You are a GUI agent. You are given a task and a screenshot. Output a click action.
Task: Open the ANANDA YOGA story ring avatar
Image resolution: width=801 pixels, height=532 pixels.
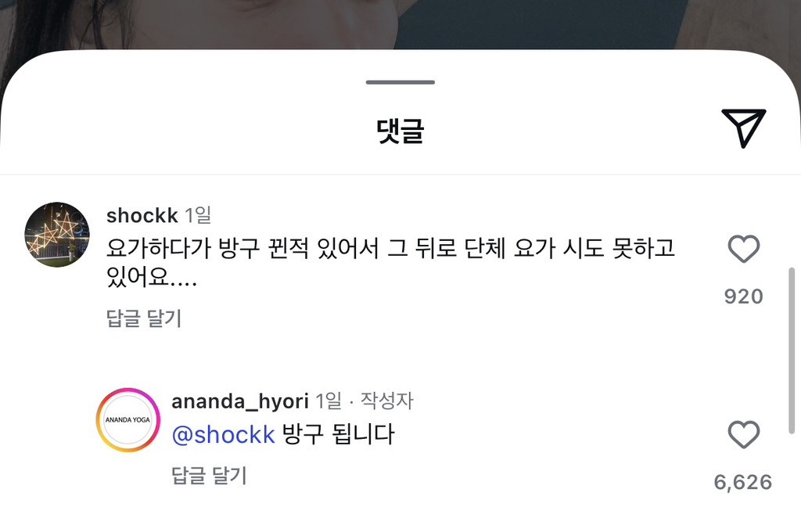[128, 420]
